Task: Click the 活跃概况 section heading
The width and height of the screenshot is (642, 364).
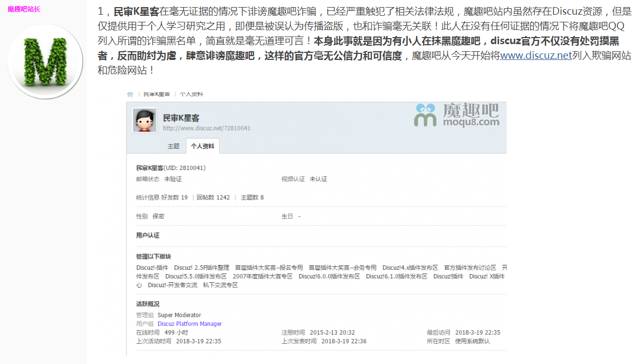Action: [148, 304]
